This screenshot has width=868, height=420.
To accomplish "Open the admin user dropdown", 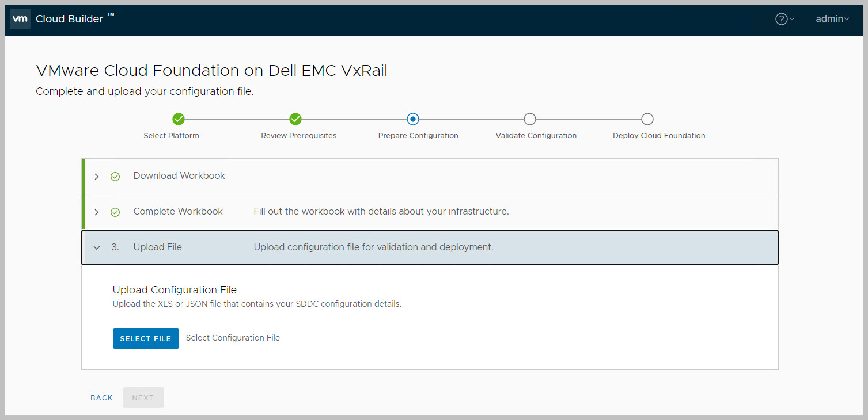I will (x=832, y=19).
